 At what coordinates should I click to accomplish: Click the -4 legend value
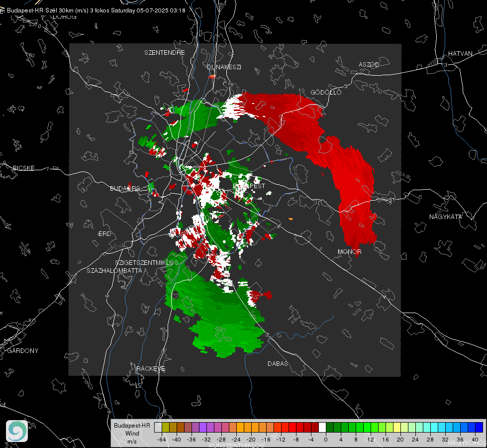310,440
